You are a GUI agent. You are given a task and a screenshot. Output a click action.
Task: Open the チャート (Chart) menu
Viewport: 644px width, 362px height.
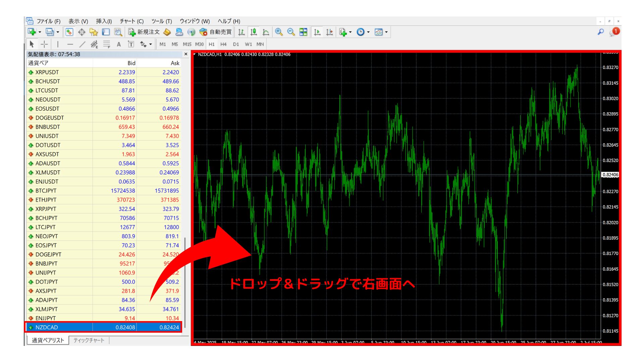click(x=131, y=21)
